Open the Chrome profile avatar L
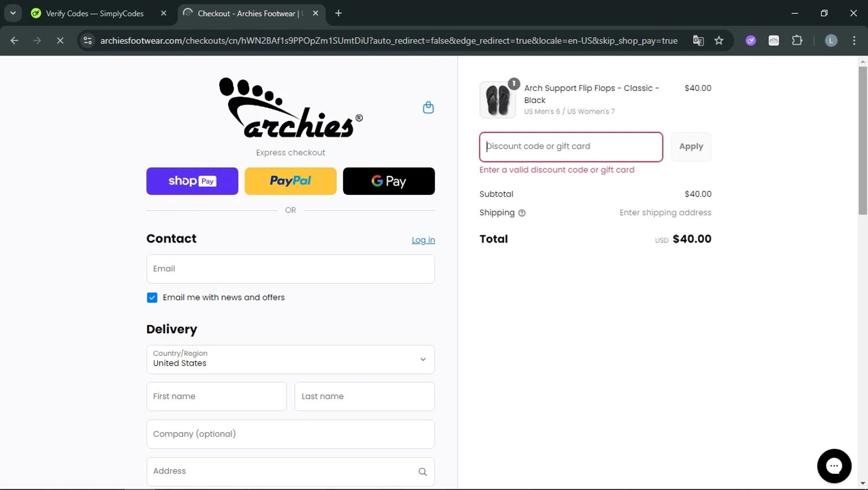Image resolution: width=868 pixels, height=490 pixels. [x=831, y=40]
